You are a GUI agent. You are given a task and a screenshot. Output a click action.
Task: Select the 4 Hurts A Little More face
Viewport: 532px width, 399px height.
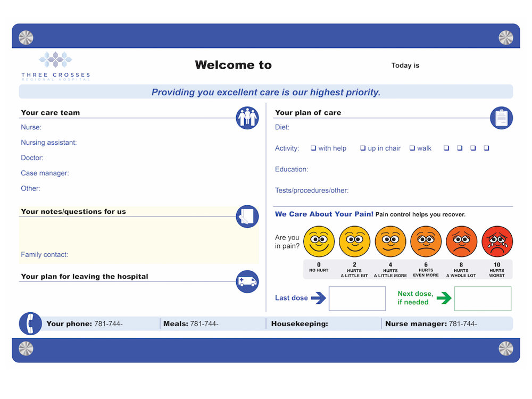pos(390,242)
